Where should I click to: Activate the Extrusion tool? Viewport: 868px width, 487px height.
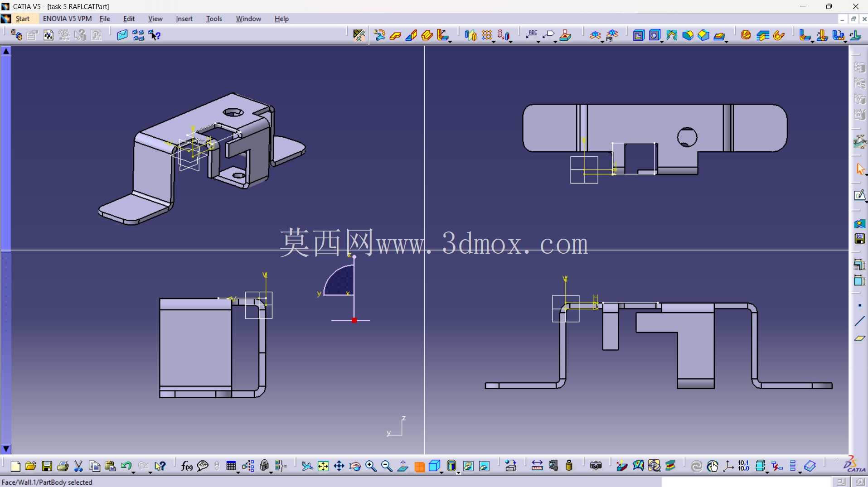coord(427,35)
